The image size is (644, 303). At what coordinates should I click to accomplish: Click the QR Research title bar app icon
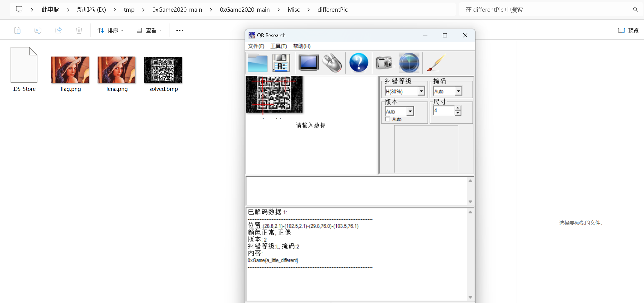click(252, 35)
